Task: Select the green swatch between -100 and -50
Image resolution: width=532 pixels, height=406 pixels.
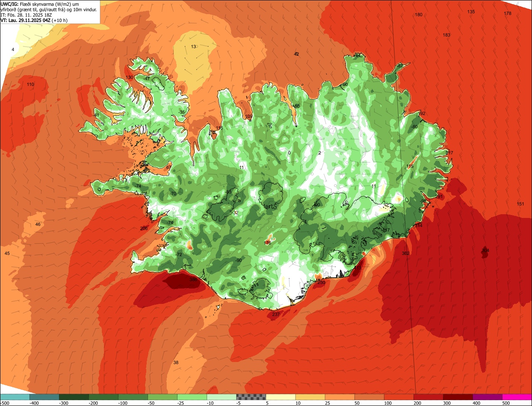Action: 133,397
